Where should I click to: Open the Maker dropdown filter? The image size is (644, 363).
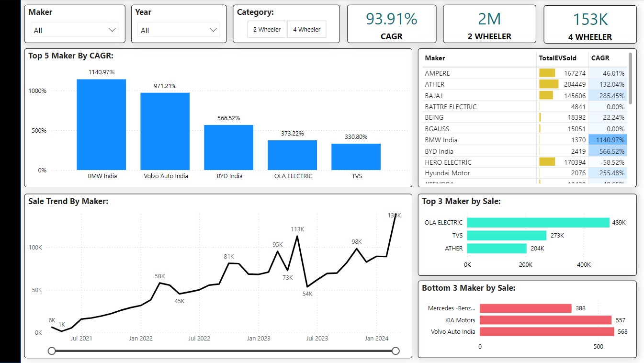74,30
